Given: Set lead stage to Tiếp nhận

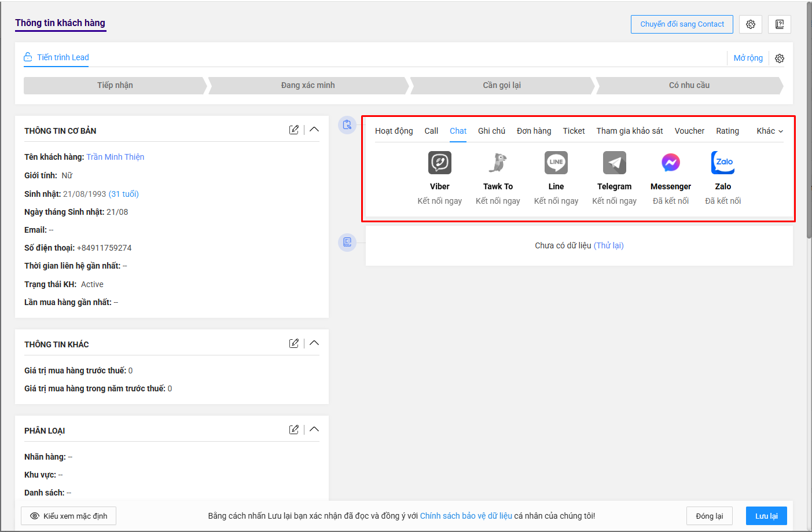Looking at the screenshot, I should click(115, 85).
